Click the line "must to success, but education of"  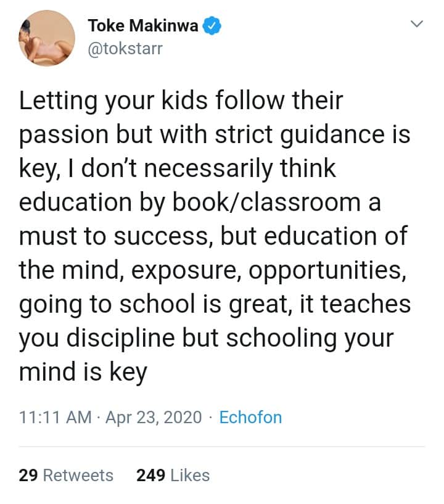point(213,237)
